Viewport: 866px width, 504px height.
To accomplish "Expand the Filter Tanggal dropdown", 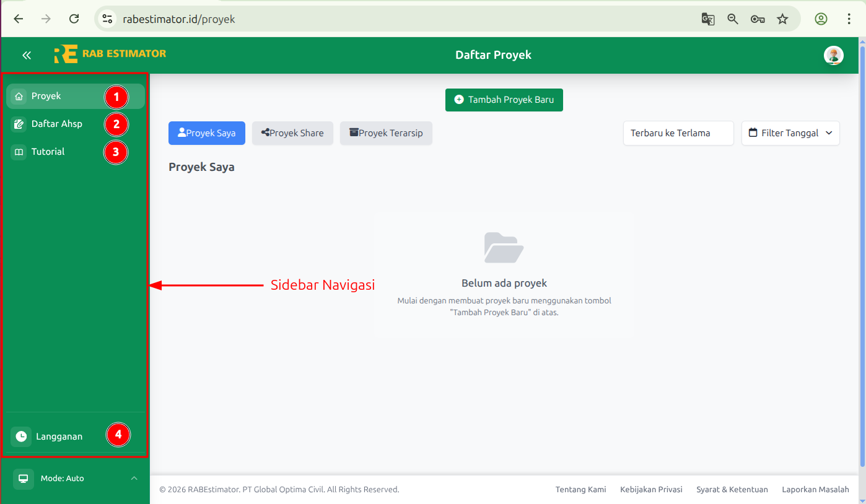I will point(790,133).
